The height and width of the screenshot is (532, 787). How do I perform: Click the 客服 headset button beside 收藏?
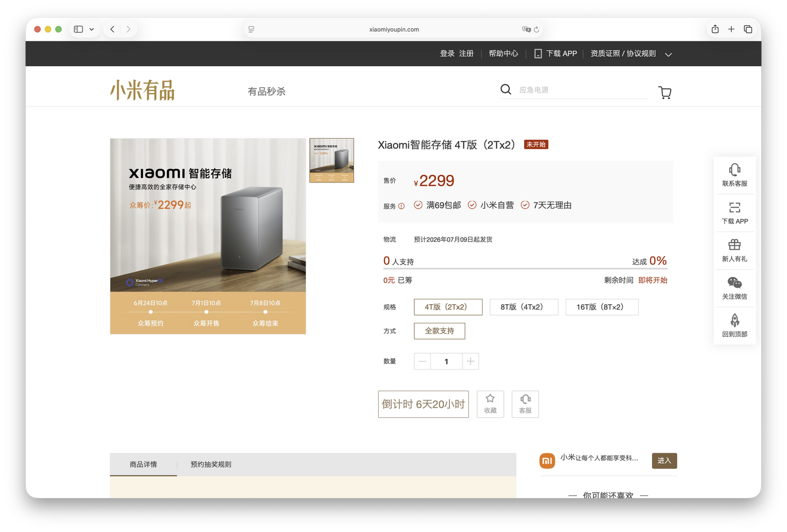(525, 404)
